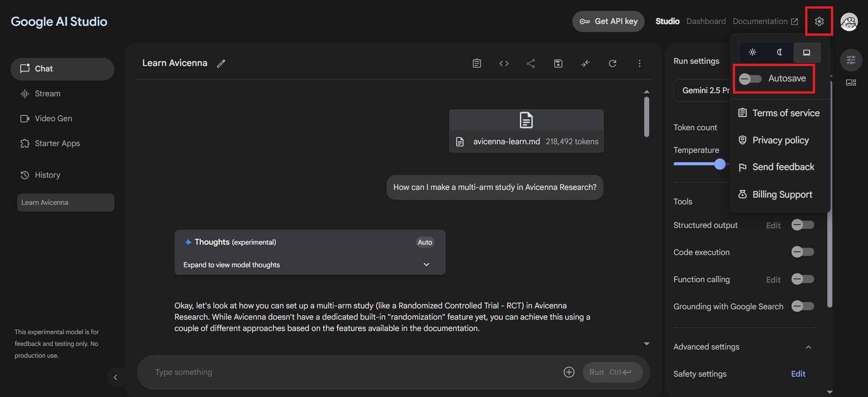This screenshot has width=868, height=397.
Task: Click the pencil icon to rename Learn Avicenna
Action: [221, 64]
